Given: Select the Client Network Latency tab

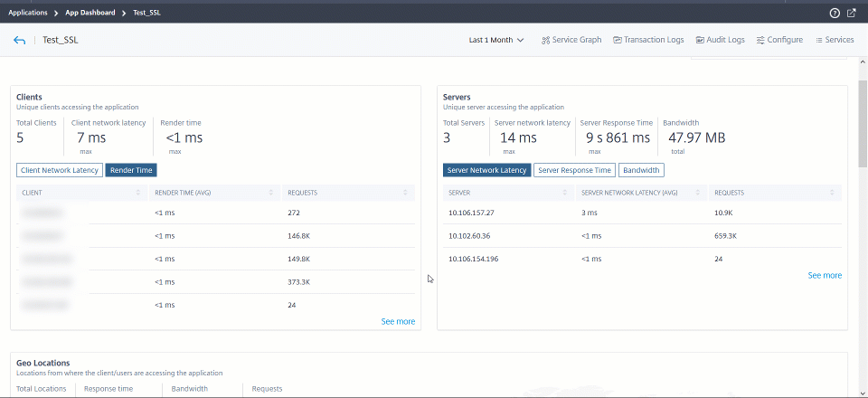Looking at the screenshot, I should pyautogui.click(x=60, y=170).
